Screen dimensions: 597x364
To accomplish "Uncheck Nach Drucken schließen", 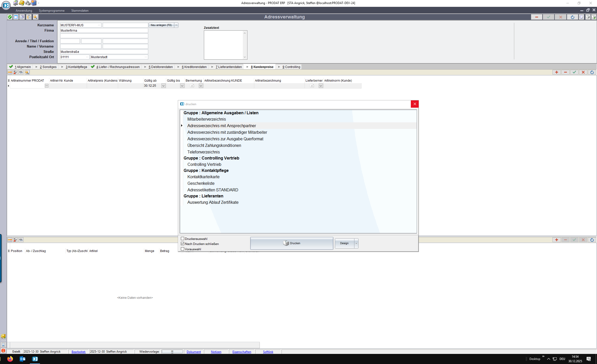I will pos(183,244).
